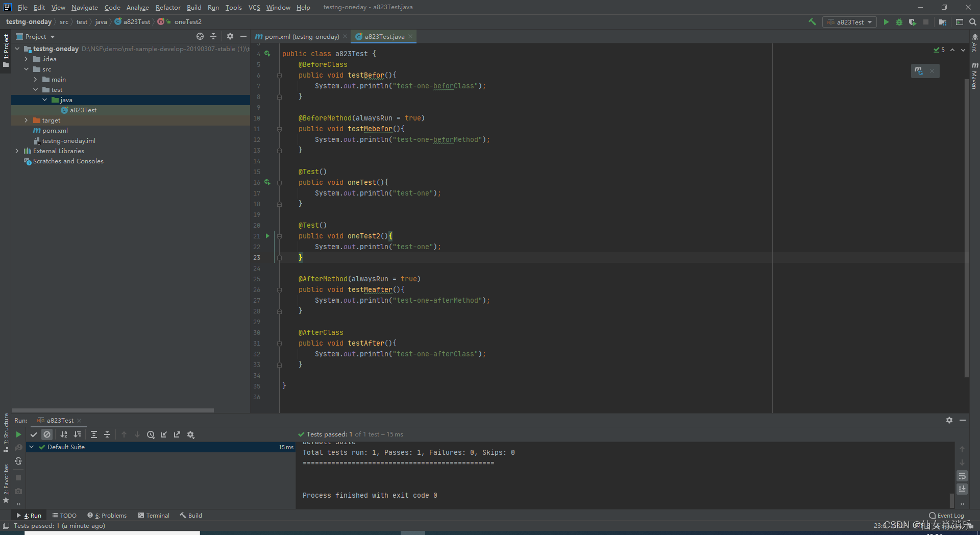Screen dimensions: 980x535
Task: Expand External Libraries node
Action: click(x=17, y=151)
